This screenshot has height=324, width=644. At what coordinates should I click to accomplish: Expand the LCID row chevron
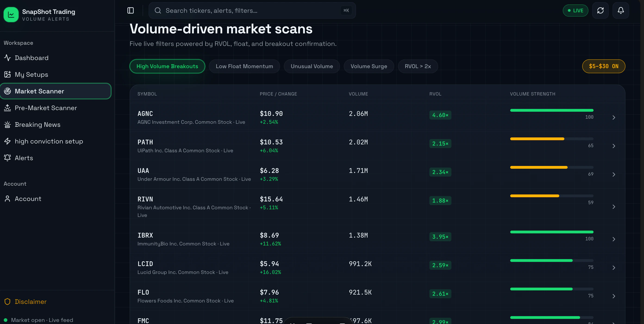click(x=614, y=268)
